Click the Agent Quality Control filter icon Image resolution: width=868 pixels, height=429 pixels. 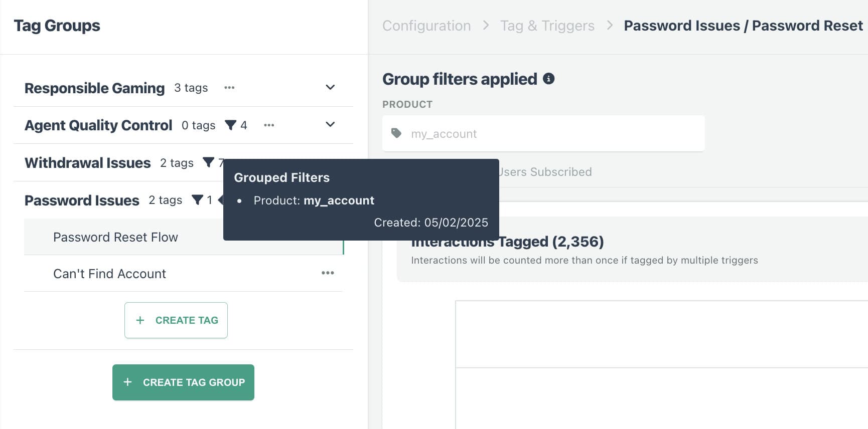tap(230, 125)
